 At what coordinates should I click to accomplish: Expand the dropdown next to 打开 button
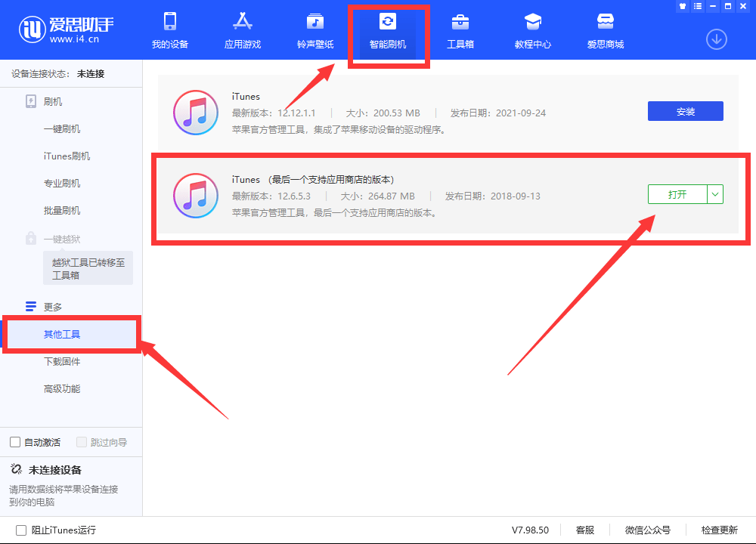[x=714, y=194]
